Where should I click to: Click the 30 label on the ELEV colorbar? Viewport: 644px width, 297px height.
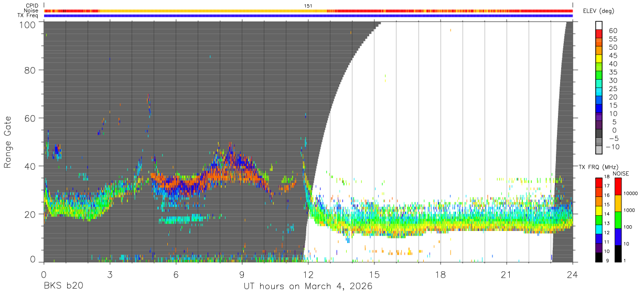tap(613, 81)
